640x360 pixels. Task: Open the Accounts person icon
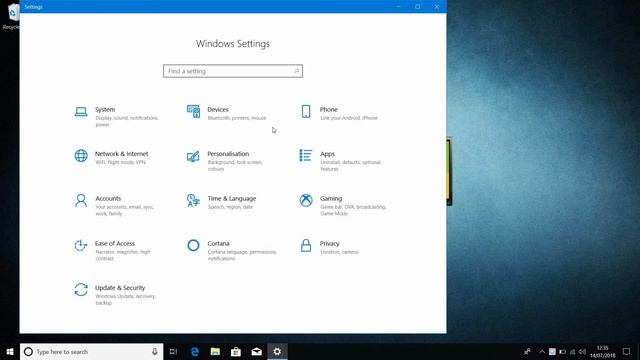coord(81,200)
